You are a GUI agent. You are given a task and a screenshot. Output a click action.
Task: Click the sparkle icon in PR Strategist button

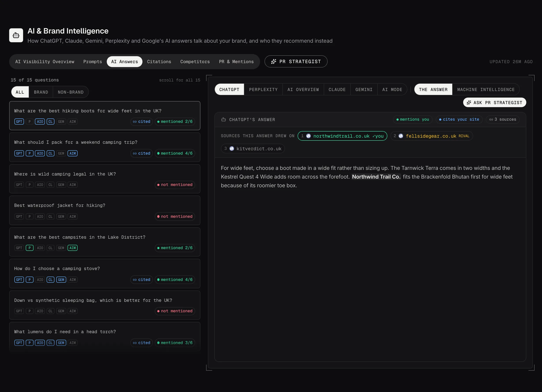tap(274, 62)
